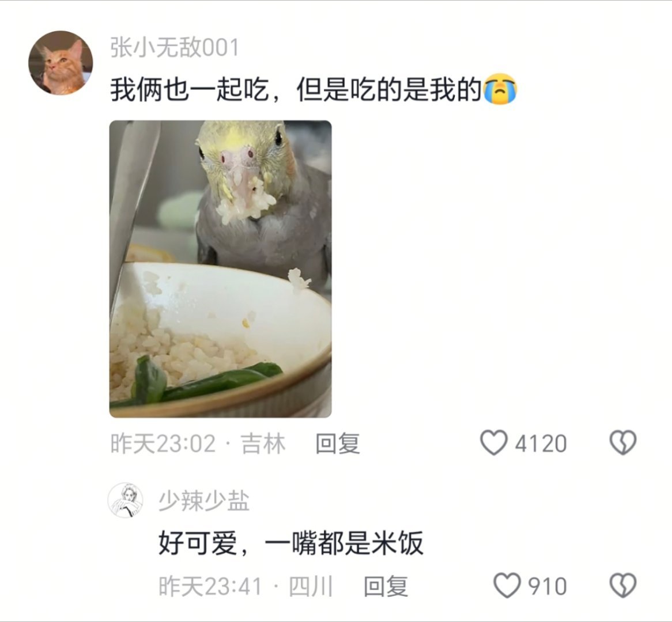Like 少辣少盐's reply with the heart icon
The width and height of the screenshot is (672, 622).
(507, 586)
